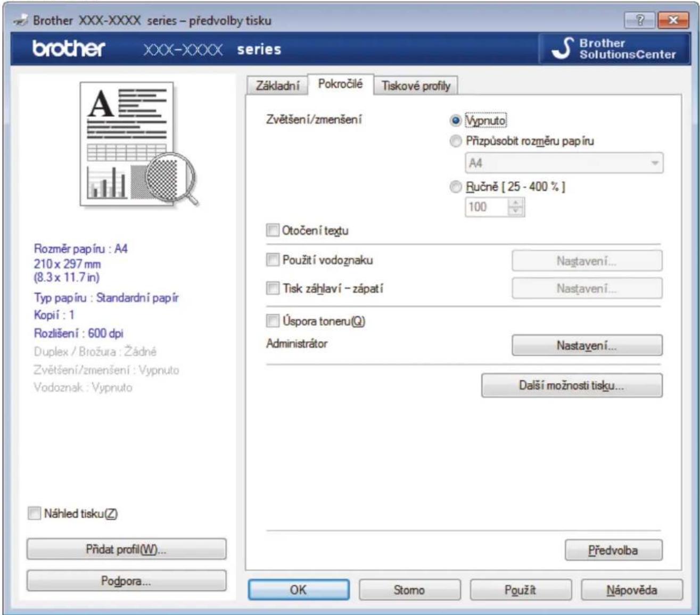Open the A4 paper size dropdown

[564, 163]
